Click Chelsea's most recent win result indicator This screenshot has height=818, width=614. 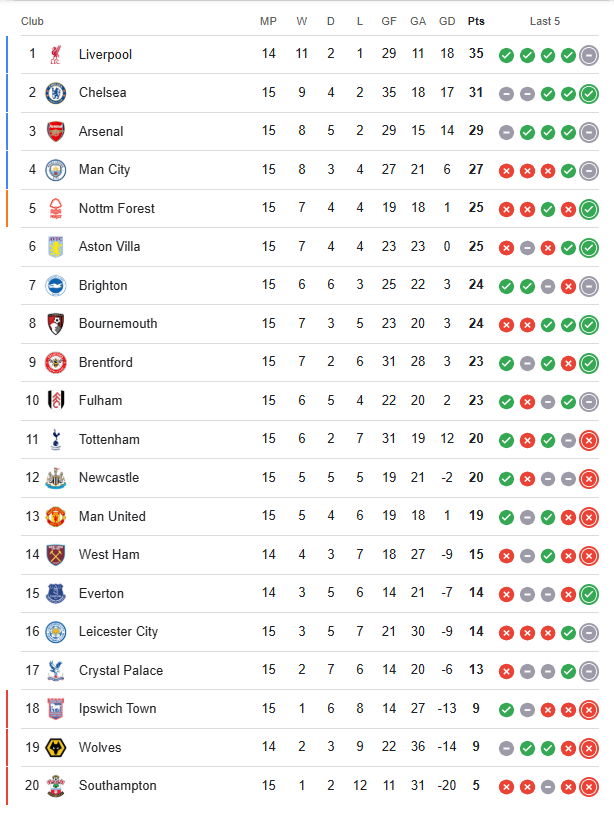tap(589, 94)
